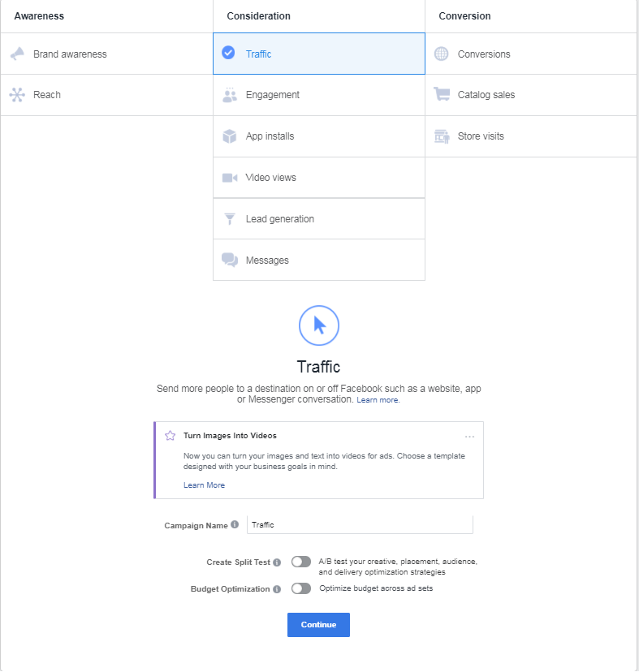Click the Awareness column heading
The width and height of the screenshot is (639, 672).
[x=39, y=16]
